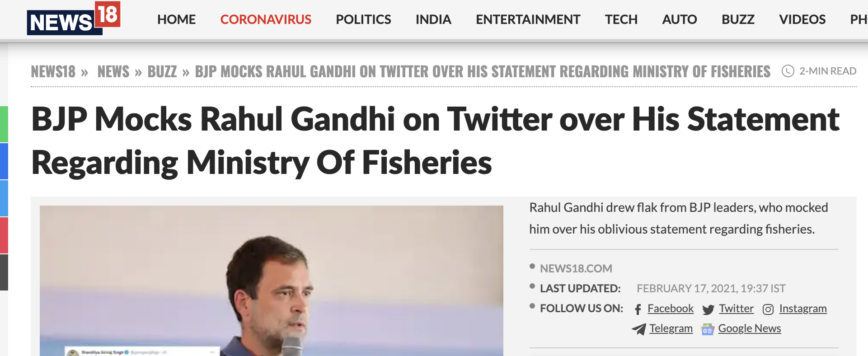The height and width of the screenshot is (356, 868).
Task: Click the Twitter bird icon
Action: [708, 309]
